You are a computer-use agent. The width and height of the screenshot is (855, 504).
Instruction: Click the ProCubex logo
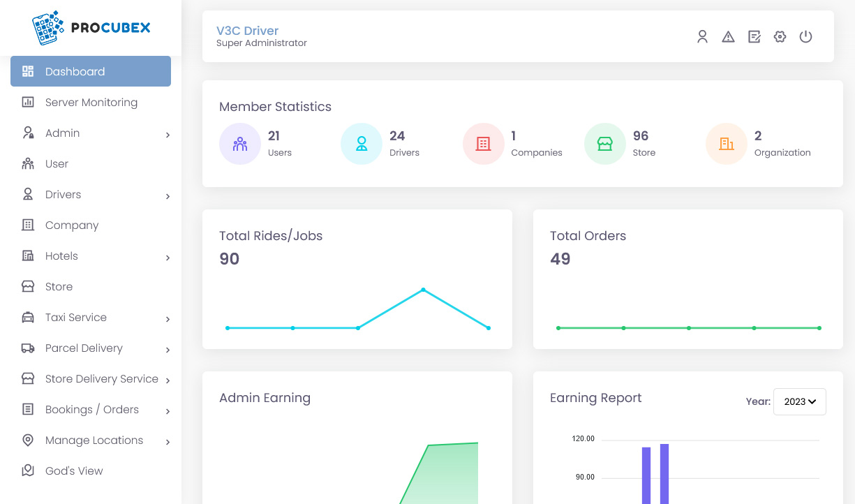pos(91,28)
